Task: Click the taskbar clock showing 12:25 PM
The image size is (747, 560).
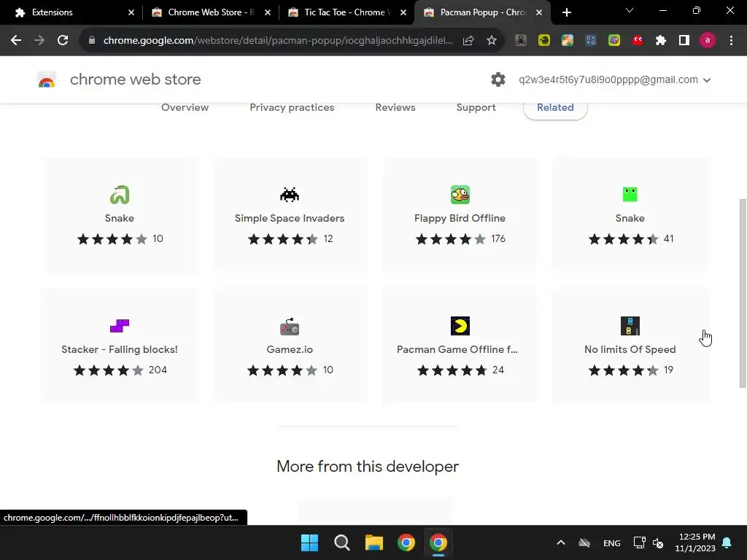Action: pyautogui.click(x=695, y=542)
